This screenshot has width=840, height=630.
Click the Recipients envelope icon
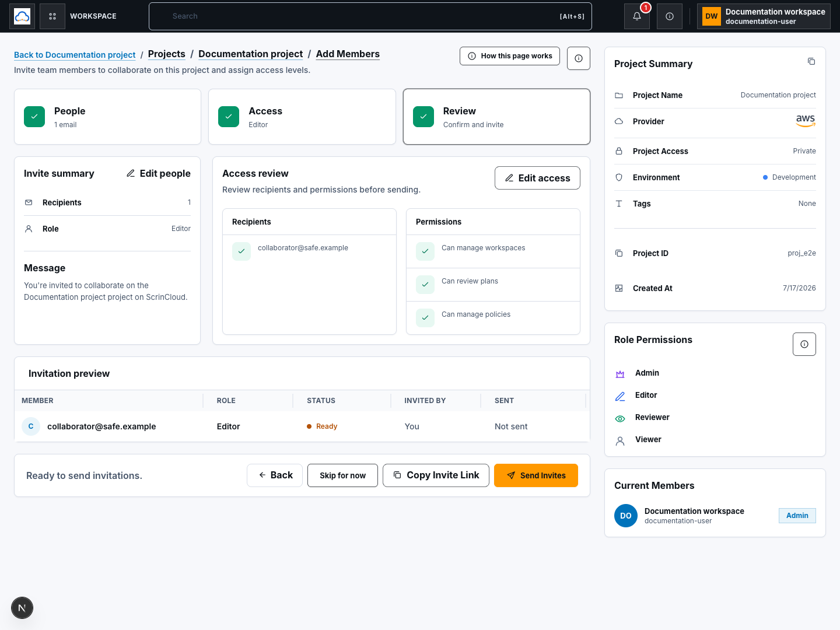point(29,202)
